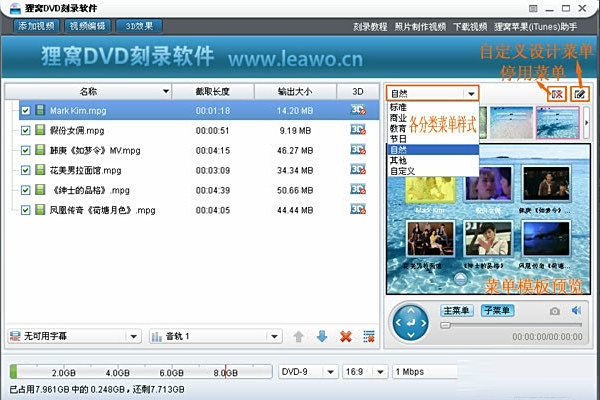Screen dimensions: 600x400
Task: Open 狸窝苹果(iTunes)助手 link
Action: point(536,27)
